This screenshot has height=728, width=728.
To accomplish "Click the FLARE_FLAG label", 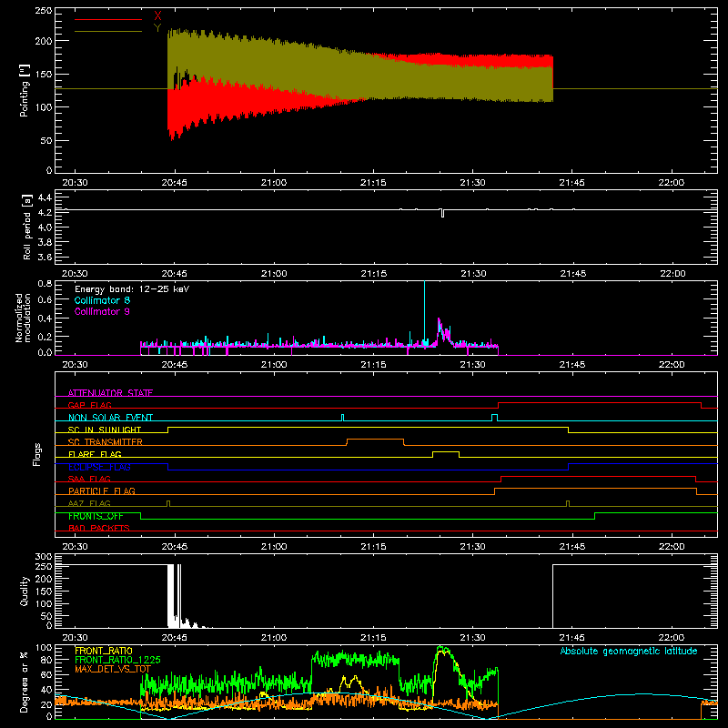I will coord(95,454).
